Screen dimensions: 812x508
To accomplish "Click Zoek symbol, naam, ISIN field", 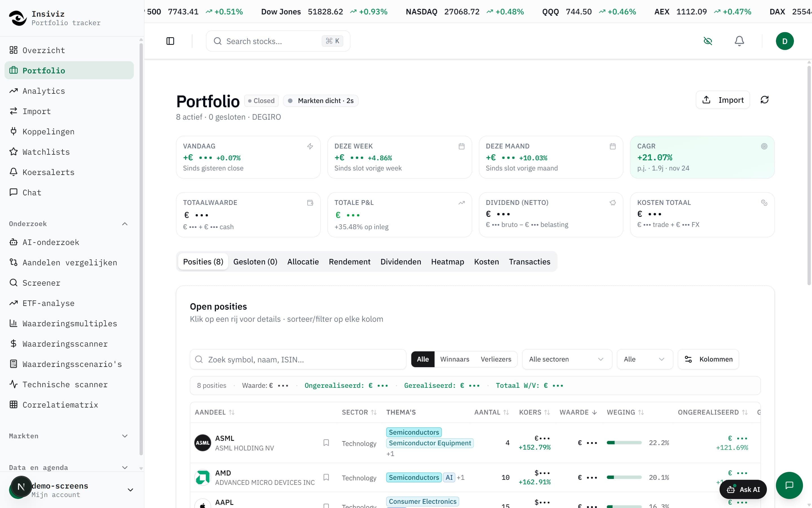I will (x=298, y=359).
